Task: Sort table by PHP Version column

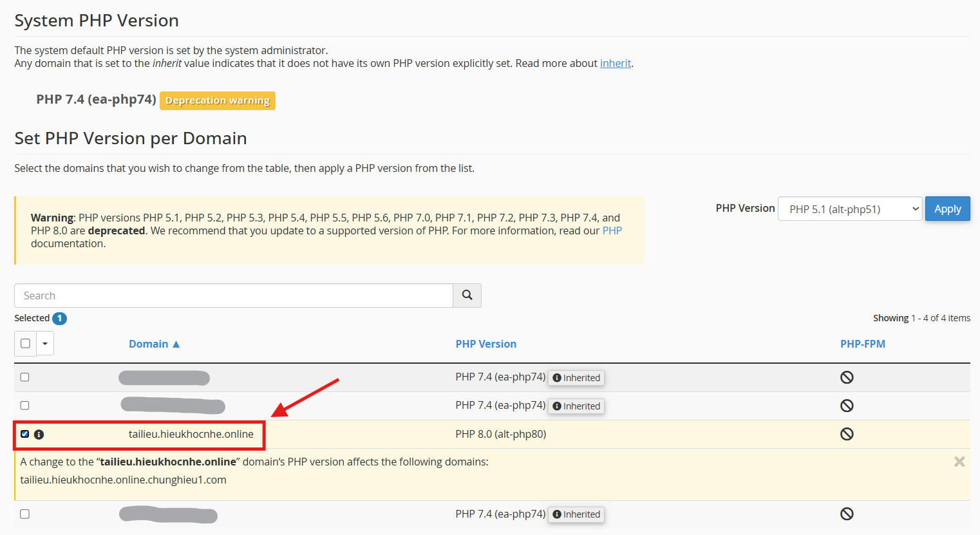Action: point(485,344)
